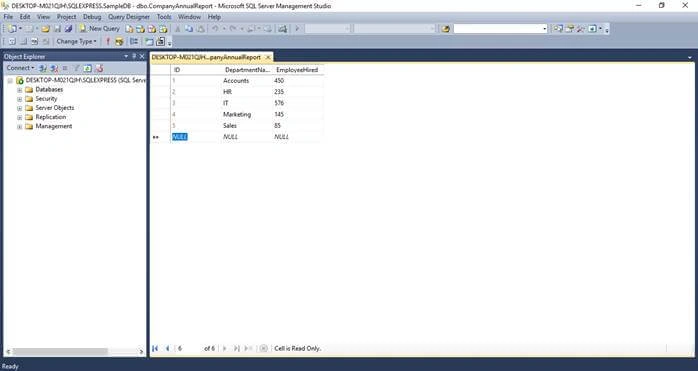Viewport: 698px width, 371px height.
Task: Click the Marketing cell
Action: point(247,114)
